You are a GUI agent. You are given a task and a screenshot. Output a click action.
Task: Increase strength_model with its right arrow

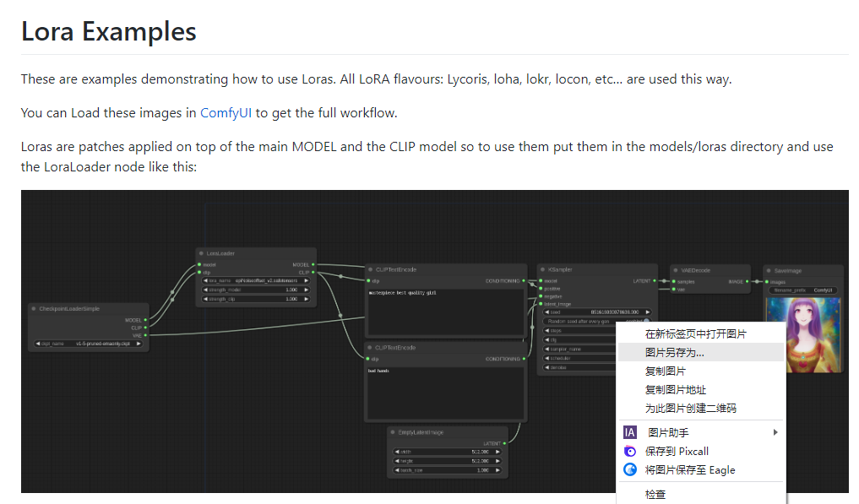307,290
